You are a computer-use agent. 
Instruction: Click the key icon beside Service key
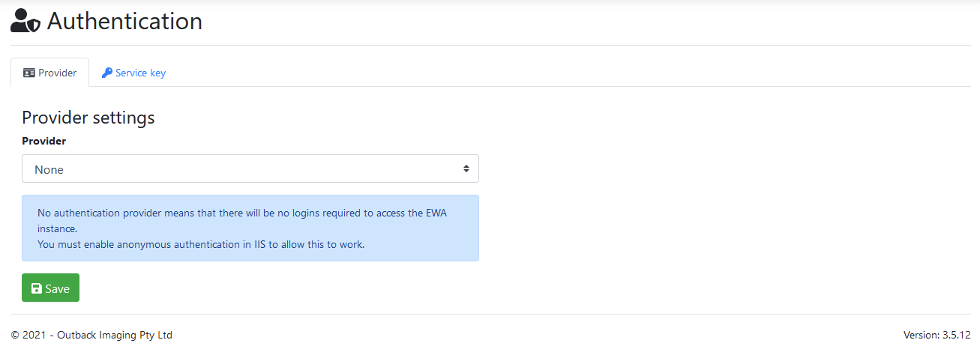[107, 73]
